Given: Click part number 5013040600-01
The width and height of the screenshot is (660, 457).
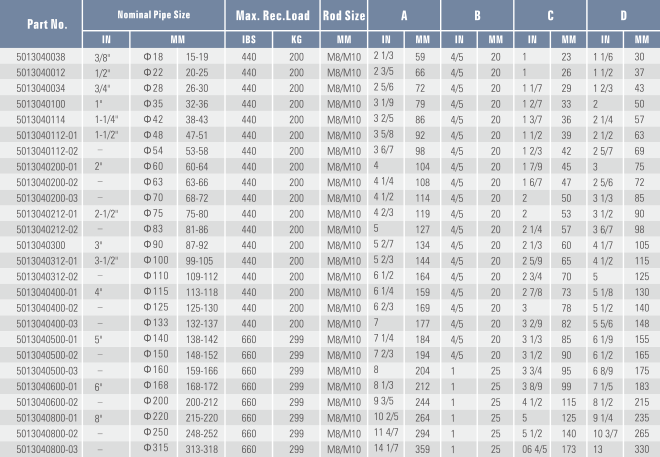Looking at the screenshot, I should point(47,387).
